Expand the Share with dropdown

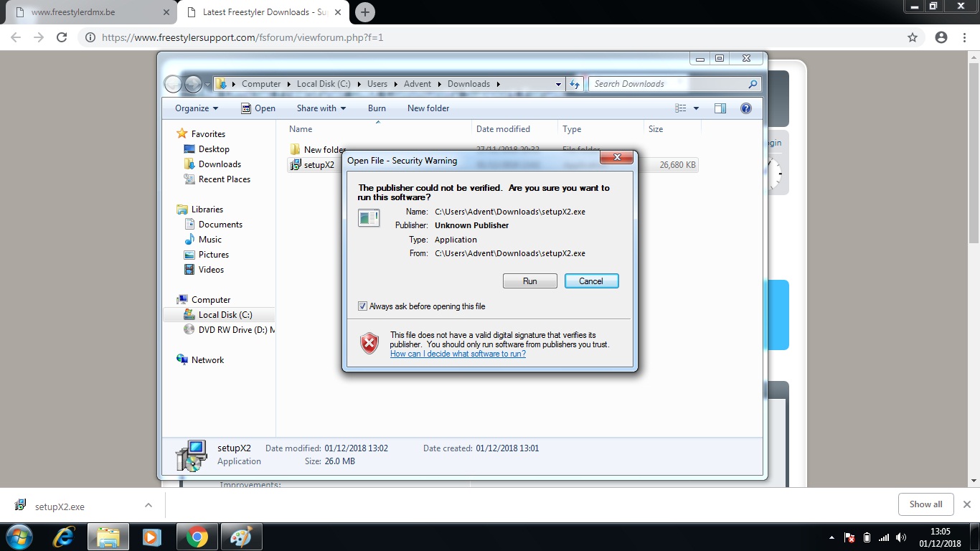321,108
